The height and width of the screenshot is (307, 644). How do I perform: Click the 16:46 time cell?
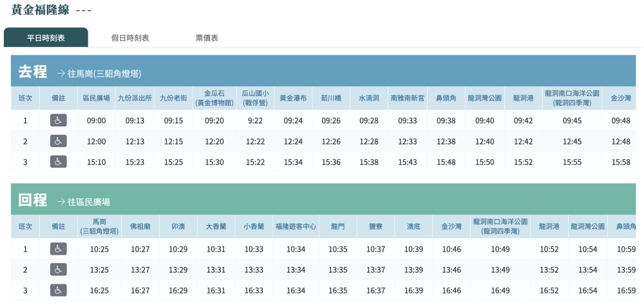451,290
